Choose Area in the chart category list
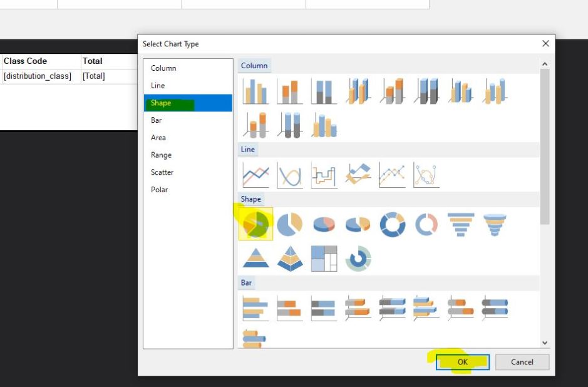The width and height of the screenshot is (588, 387). [188, 138]
